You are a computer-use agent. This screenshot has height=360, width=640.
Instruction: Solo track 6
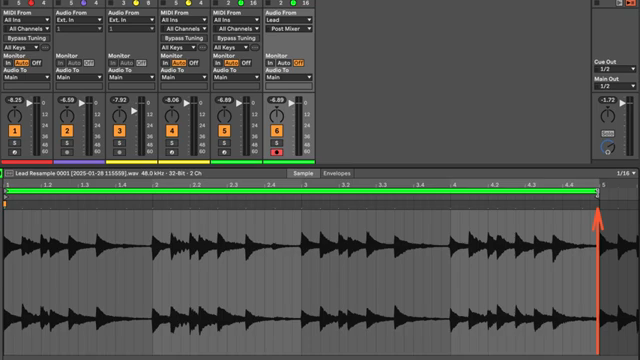coord(277,143)
